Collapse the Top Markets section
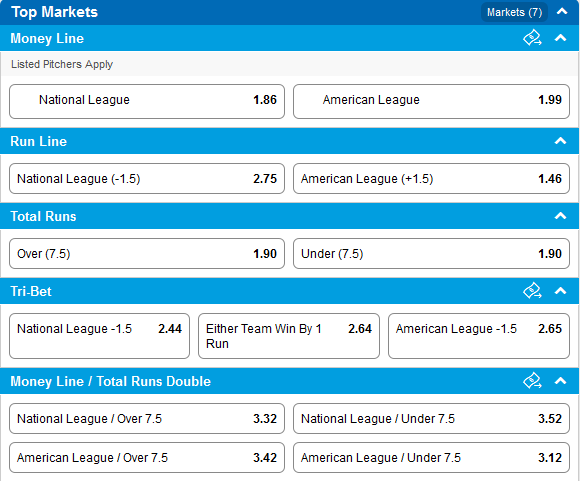 point(562,12)
